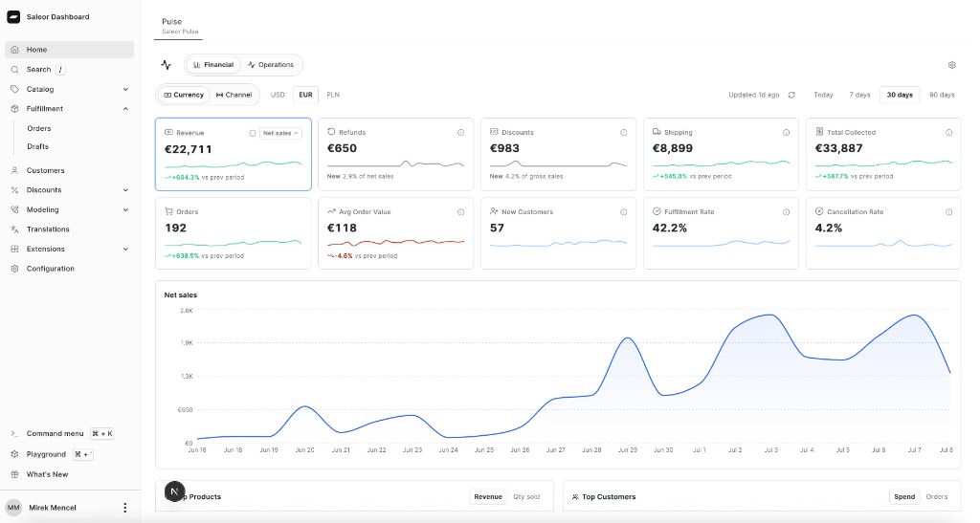Viewport: 980px width, 523px height.
Task: Switch to the Financial tab
Action: click(213, 65)
